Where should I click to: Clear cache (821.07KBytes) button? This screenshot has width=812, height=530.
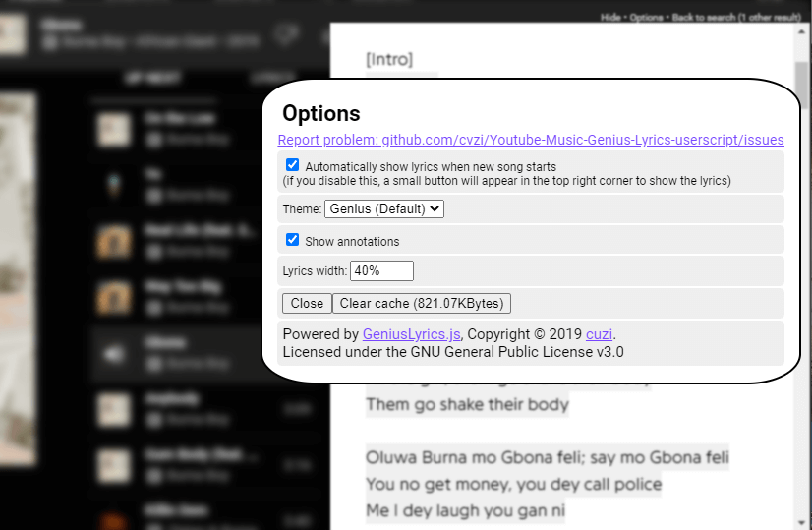(x=422, y=303)
